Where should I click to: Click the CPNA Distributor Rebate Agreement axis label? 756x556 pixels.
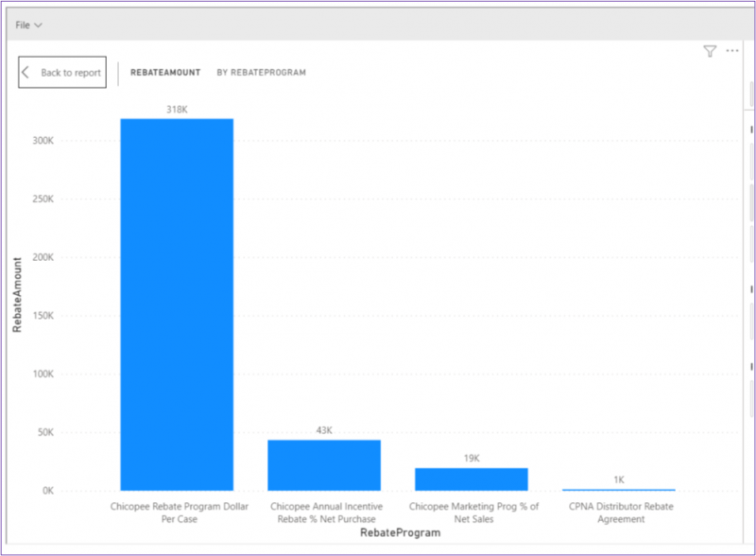coord(620,513)
